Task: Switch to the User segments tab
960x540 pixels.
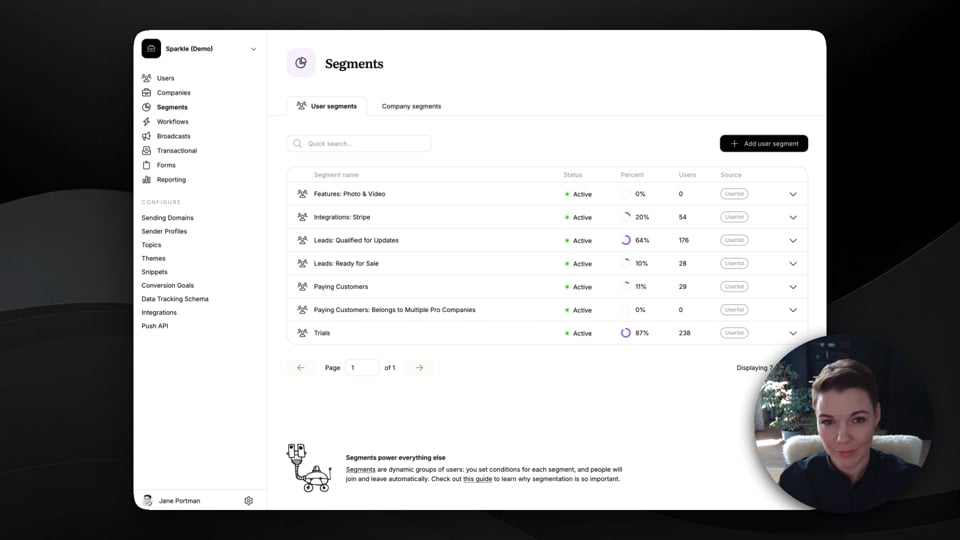Action: (327, 106)
